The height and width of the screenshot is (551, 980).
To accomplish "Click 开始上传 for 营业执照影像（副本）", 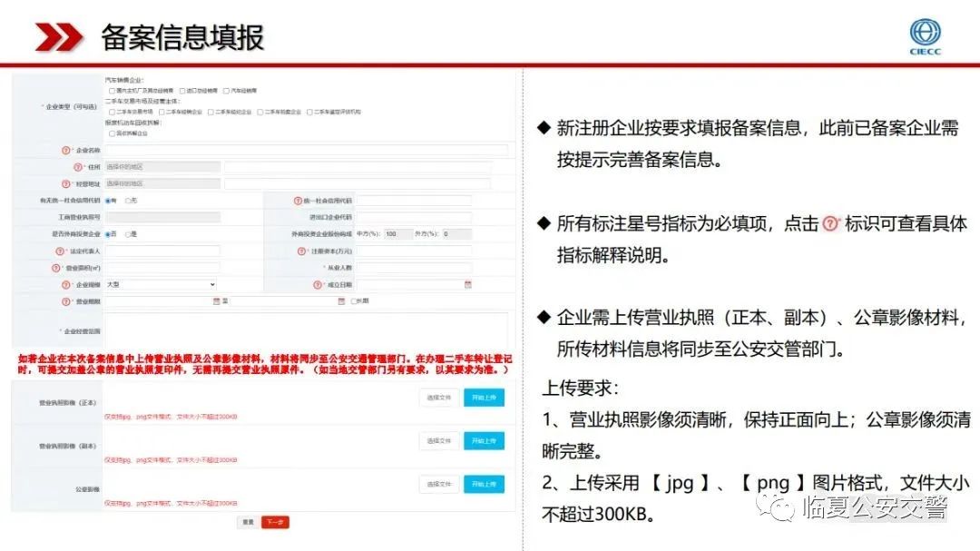I will [x=483, y=441].
